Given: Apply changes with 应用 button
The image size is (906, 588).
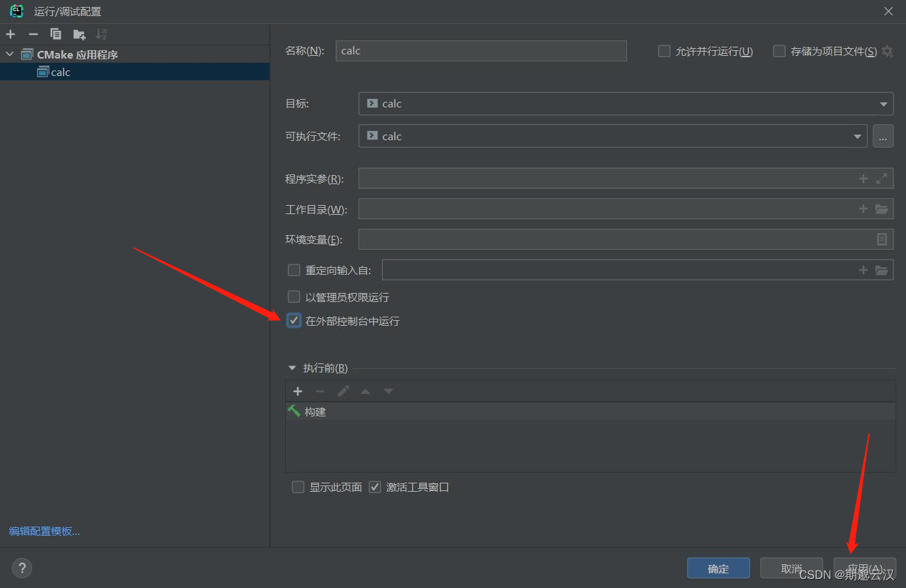Looking at the screenshot, I should [865, 568].
